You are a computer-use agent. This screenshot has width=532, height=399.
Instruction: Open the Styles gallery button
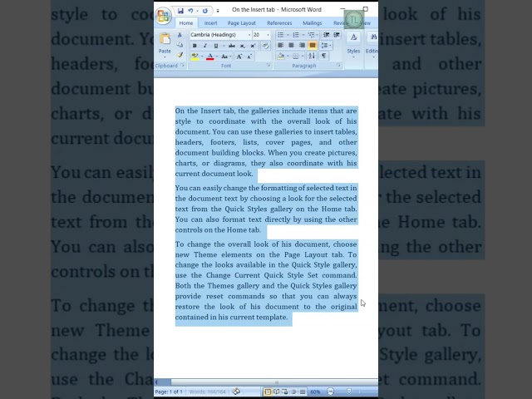pos(353,45)
